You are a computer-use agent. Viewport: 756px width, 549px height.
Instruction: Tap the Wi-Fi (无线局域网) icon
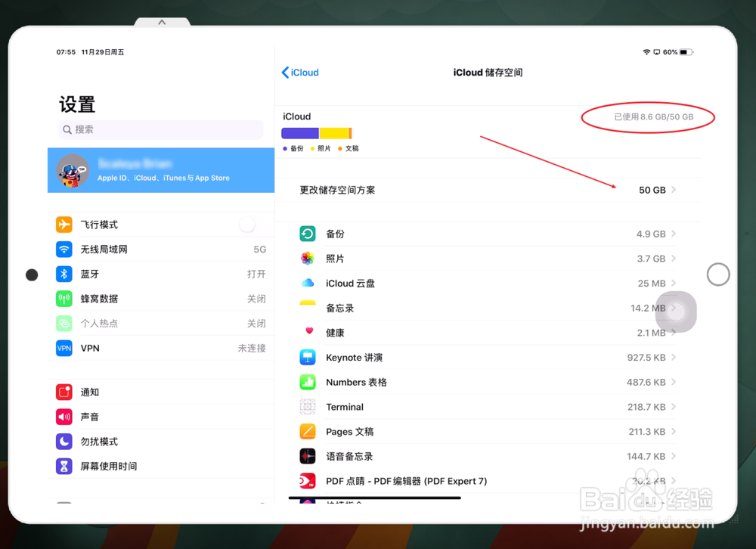(64, 249)
